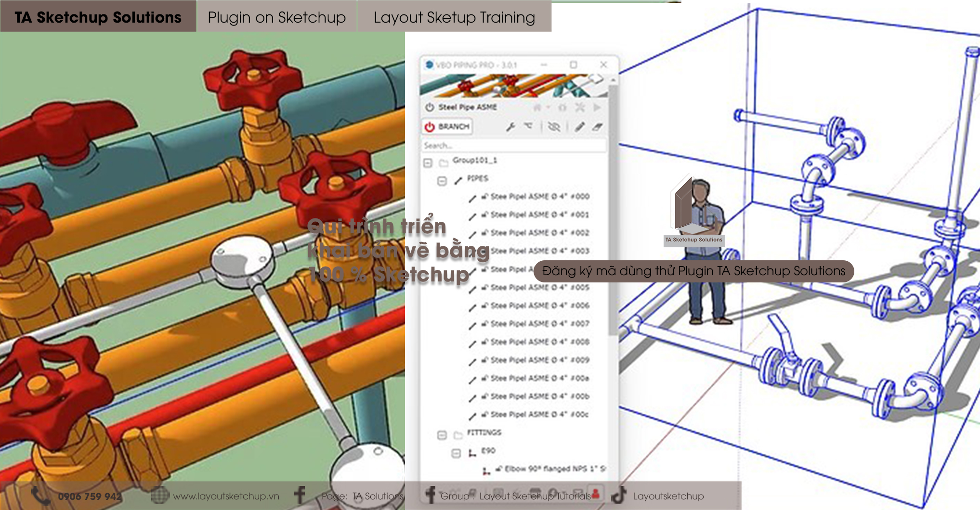Open the Page: TA Solutions link

click(x=363, y=496)
